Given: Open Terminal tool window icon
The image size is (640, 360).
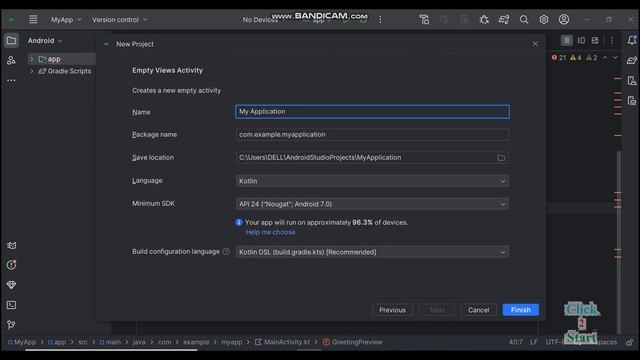Looking at the screenshot, I should point(11,305).
